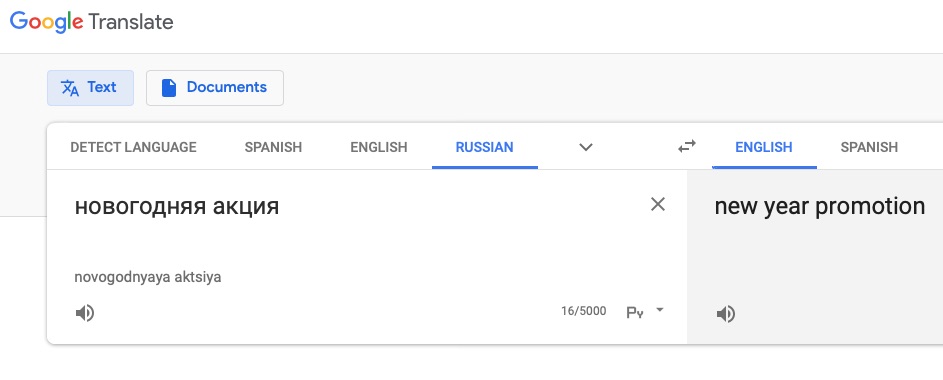Clear the source text with the X
943x380 pixels.
click(x=658, y=204)
